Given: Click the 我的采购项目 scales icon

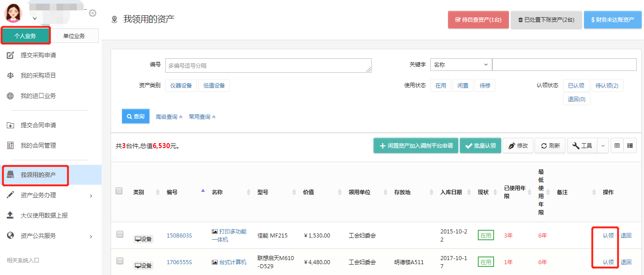Looking at the screenshot, I should pos(10,75).
